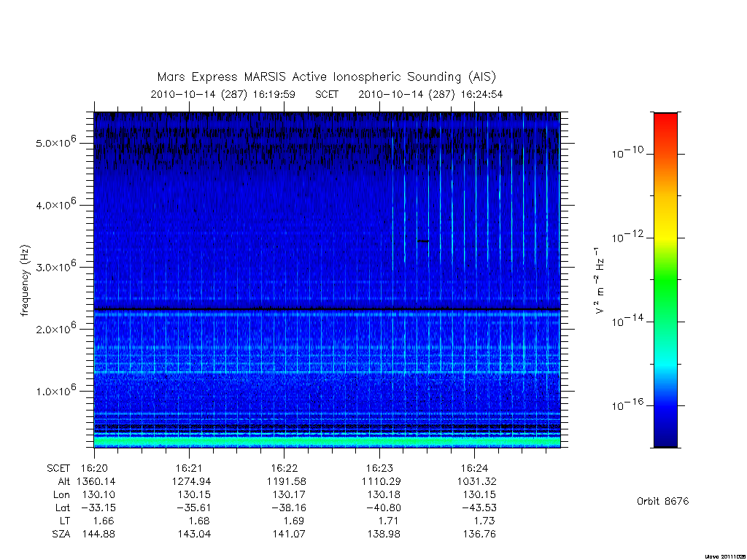The height and width of the screenshot is (560, 747).
Task: Click the 2.0×10^6 frequency tick label
Action: click(x=55, y=329)
